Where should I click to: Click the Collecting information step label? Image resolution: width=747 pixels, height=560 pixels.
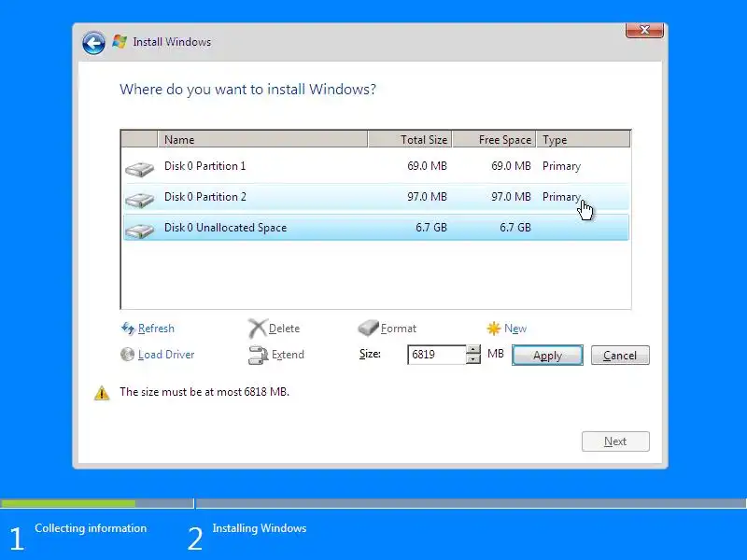point(91,528)
